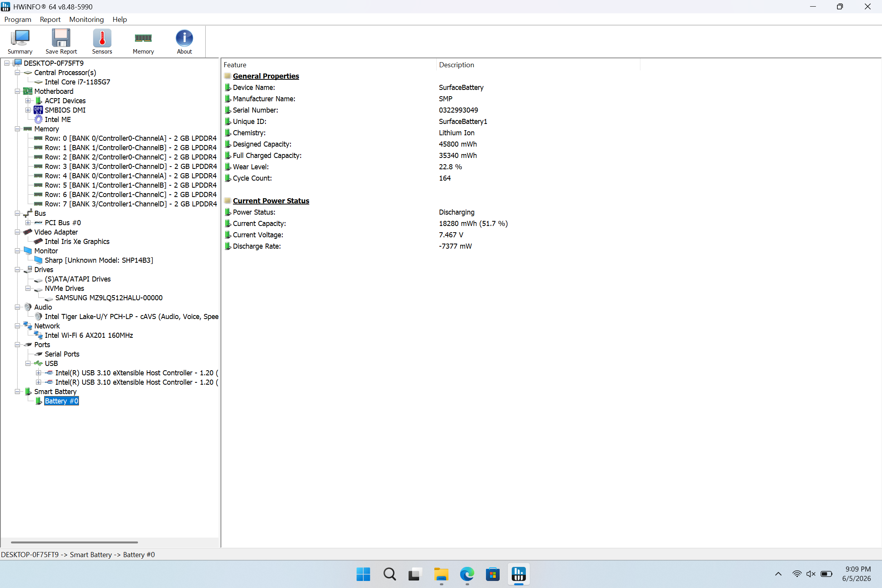
Task: Expand the PCI Bus #0 node
Action: point(28,223)
